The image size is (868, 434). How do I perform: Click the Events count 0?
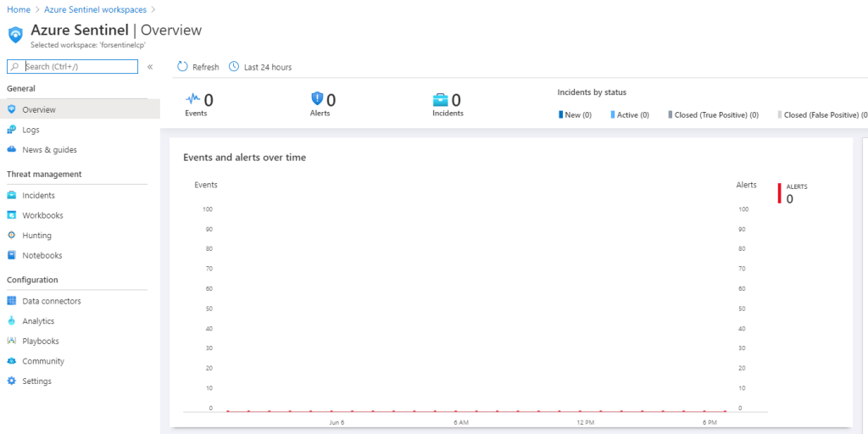pyautogui.click(x=209, y=100)
